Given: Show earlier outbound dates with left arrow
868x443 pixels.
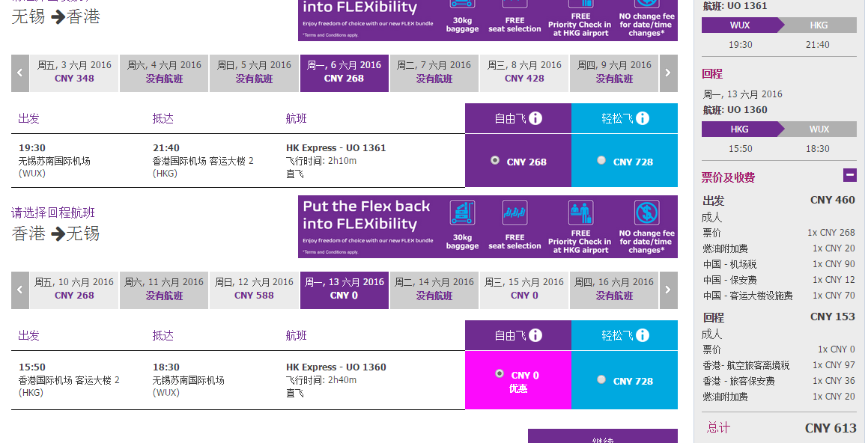Looking at the screenshot, I should pos(20,73).
